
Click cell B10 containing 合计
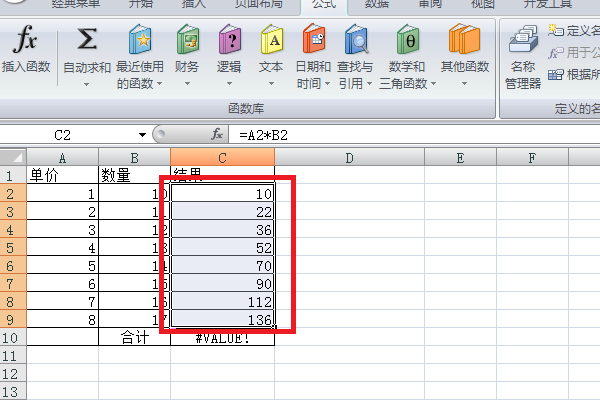[134, 337]
